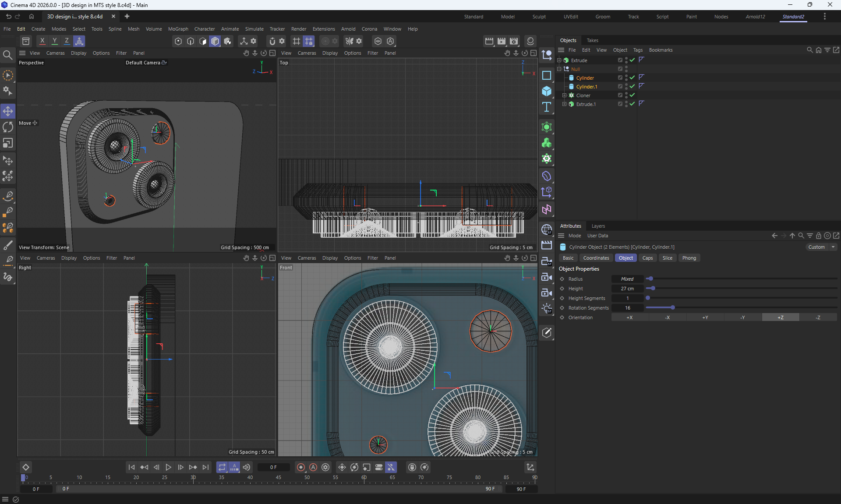Select the Move tool in left toolbar
This screenshot has height=504, width=841.
tap(8, 111)
